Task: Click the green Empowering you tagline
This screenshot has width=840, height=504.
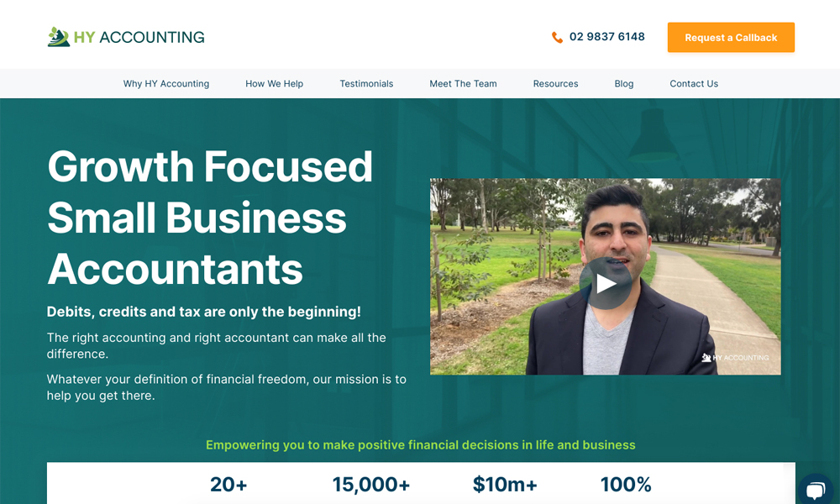Action: coord(421,445)
